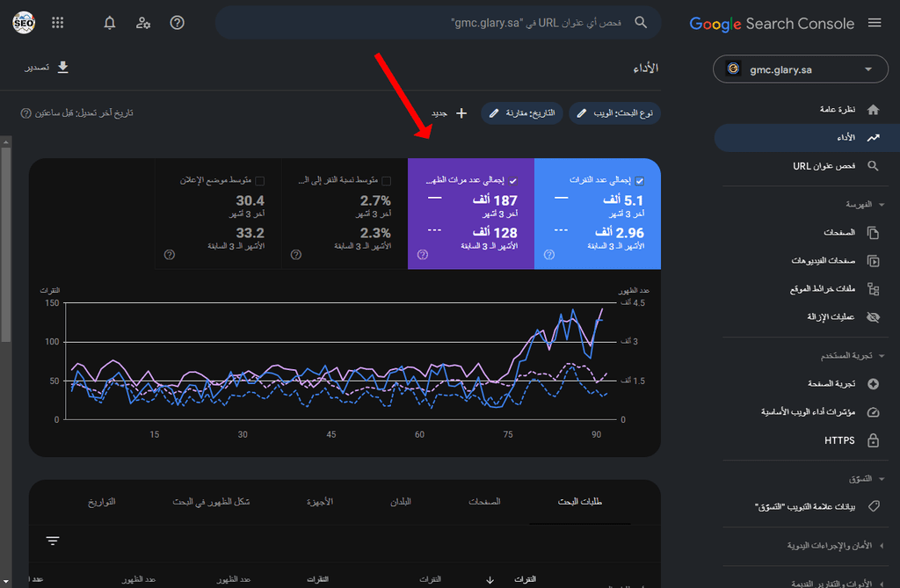Viewport: 900px width, 588px height.
Task: Click the plus icon to add new filter
Action: click(461, 113)
